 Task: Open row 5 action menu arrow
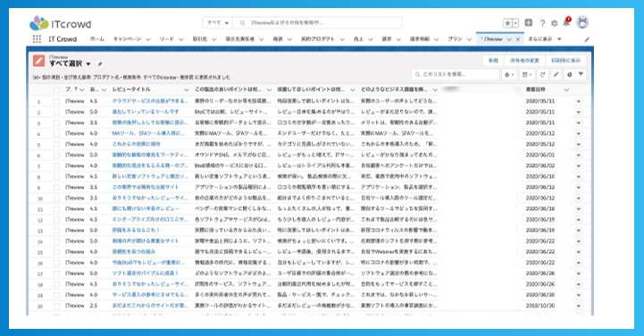tap(578, 145)
